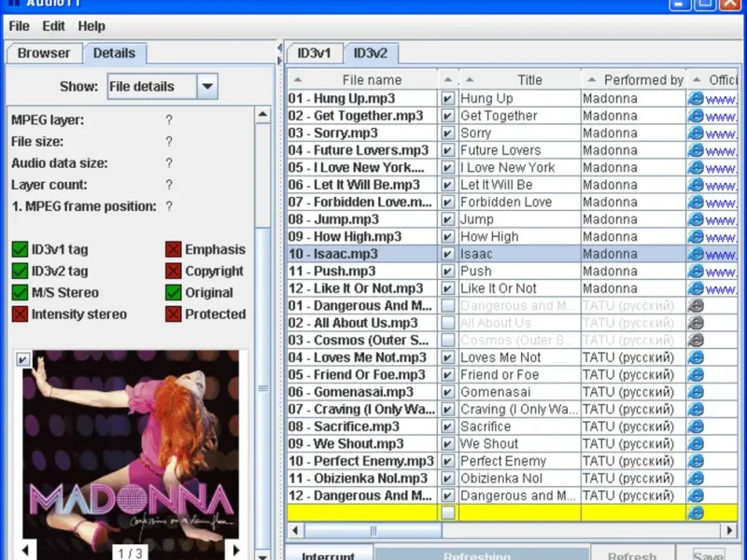
Task: Click the Details panel vertical scrollbar thumb
Action: tap(262, 388)
